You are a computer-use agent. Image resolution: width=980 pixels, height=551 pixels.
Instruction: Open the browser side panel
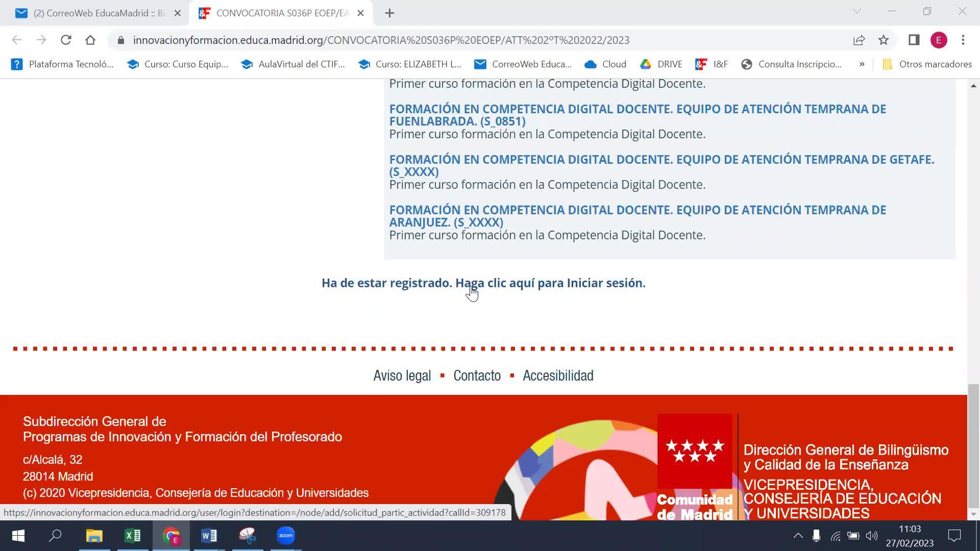coord(914,40)
